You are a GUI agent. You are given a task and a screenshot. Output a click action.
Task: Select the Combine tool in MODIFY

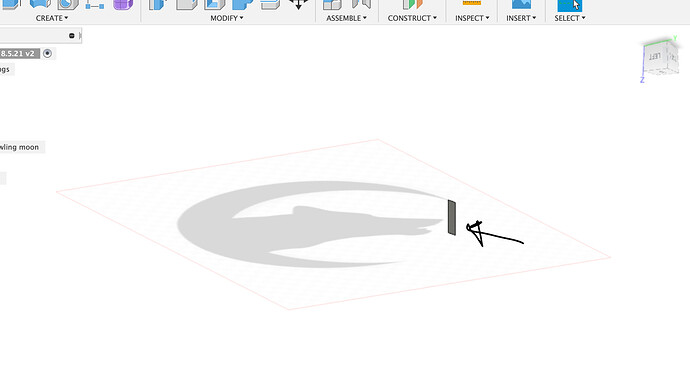click(x=242, y=4)
